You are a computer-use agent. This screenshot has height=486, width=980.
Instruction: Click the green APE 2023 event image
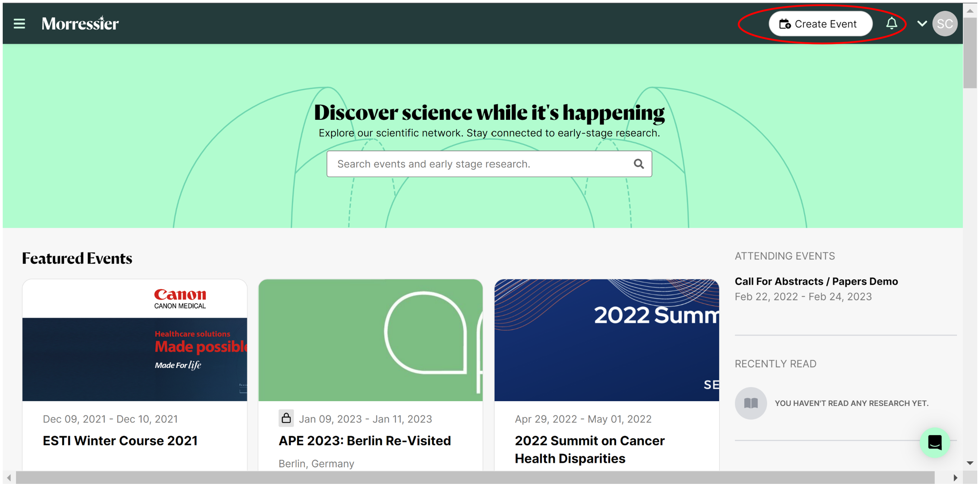point(370,340)
